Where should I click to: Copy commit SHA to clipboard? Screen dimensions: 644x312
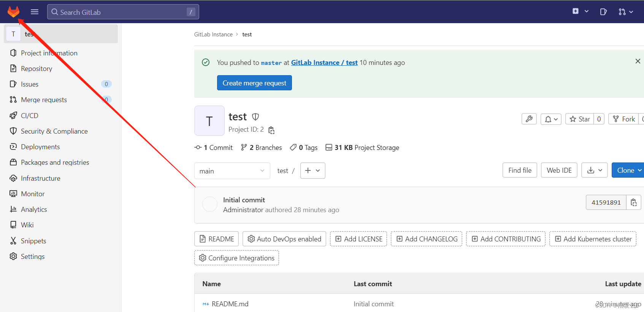(633, 203)
